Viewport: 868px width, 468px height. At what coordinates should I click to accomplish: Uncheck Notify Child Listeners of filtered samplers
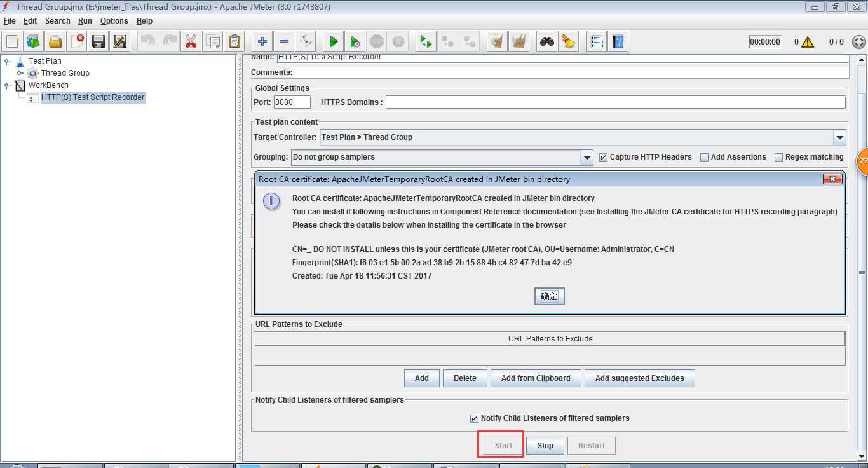point(474,418)
